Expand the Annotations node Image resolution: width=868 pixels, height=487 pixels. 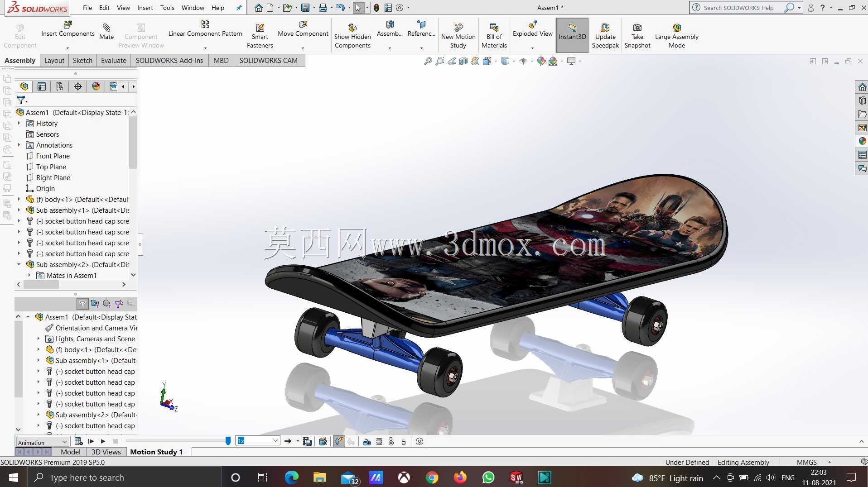pyautogui.click(x=19, y=145)
